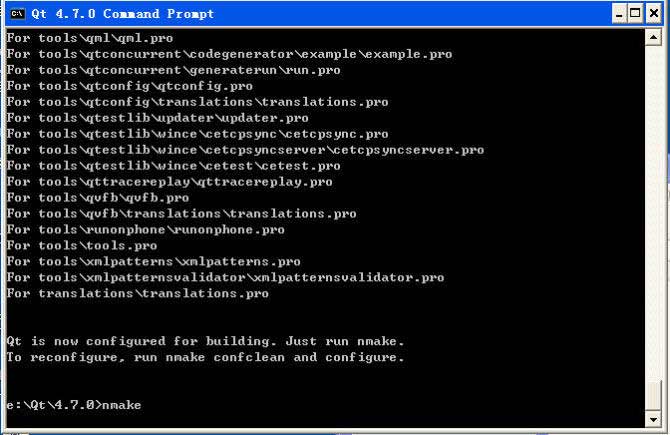The height and width of the screenshot is (435, 670).
Task: Click the tools\tools.pro output line
Action: (82, 246)
